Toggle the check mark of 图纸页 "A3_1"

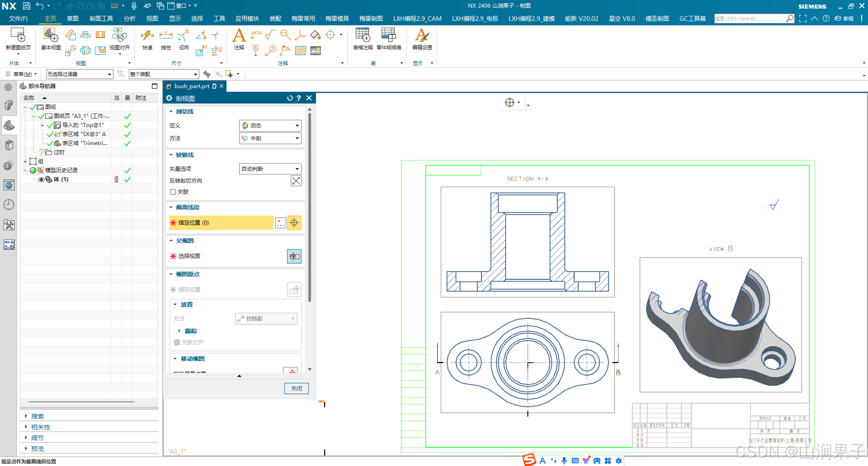(x=42, y=116)
